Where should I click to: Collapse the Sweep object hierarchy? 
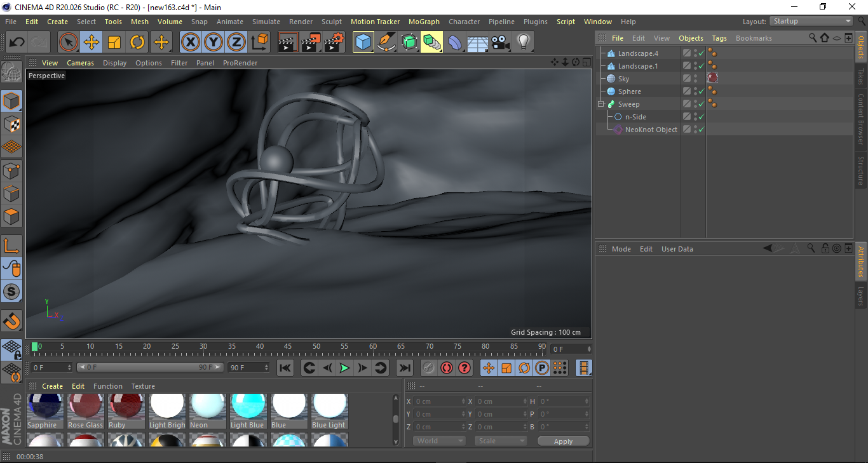pos(600,104)
